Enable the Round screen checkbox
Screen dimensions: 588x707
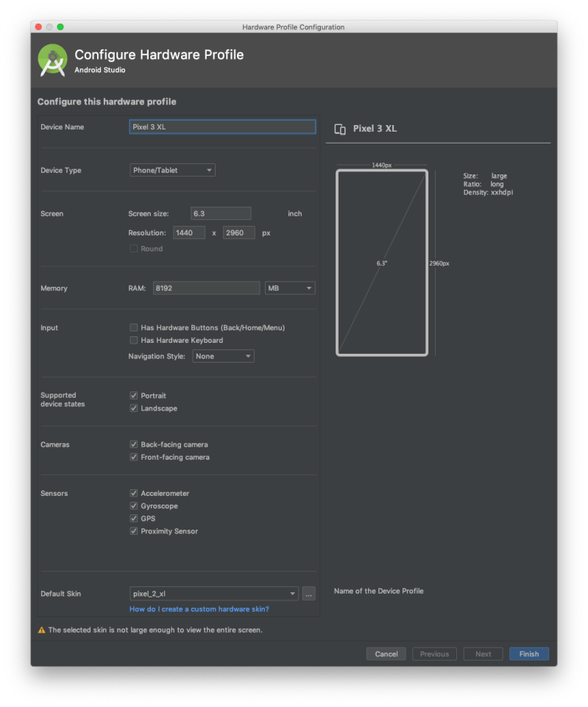pos(133,249)
